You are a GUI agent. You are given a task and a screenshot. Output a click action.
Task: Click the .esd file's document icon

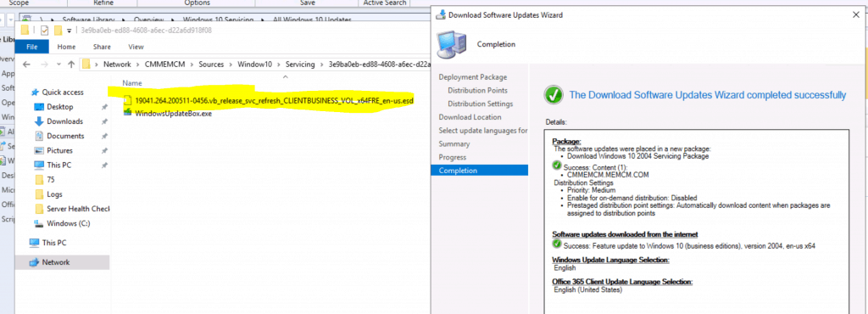click(128, 101)
